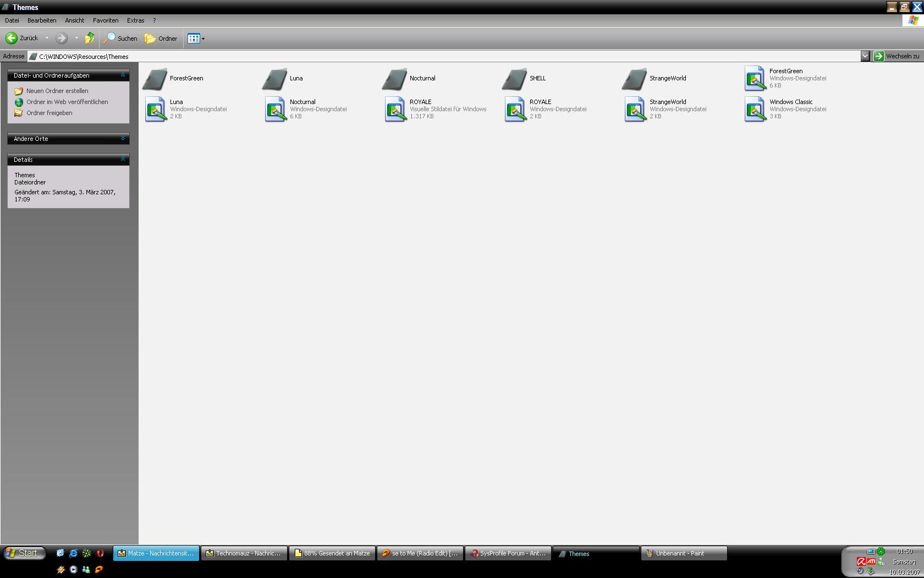This screenshot has height=578, width=924.
Task: Select the ROYALE Windows-Designdatei 2 KB file
Action: pyautogui.click(x=546, y=109)
